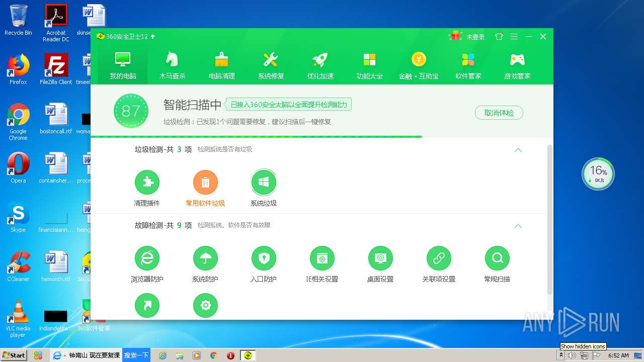Switch to the 优化加速 speed-up tab
This screenshot has height=362, width=644.
pyautogui.click(x=320, y=65)
